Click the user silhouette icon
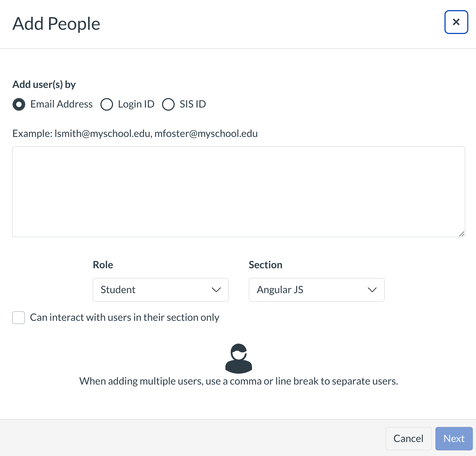This screenshot has height=456, width=476. coord(239,358)
